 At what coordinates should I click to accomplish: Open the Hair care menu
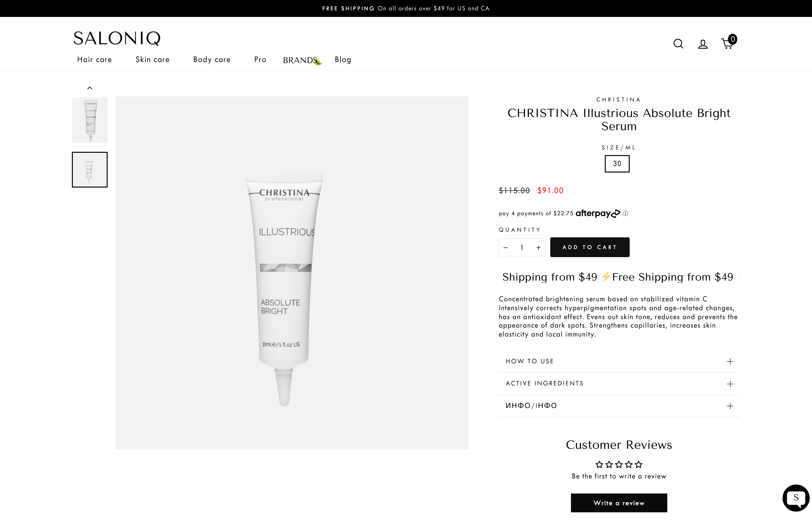(x=94, y=60)
